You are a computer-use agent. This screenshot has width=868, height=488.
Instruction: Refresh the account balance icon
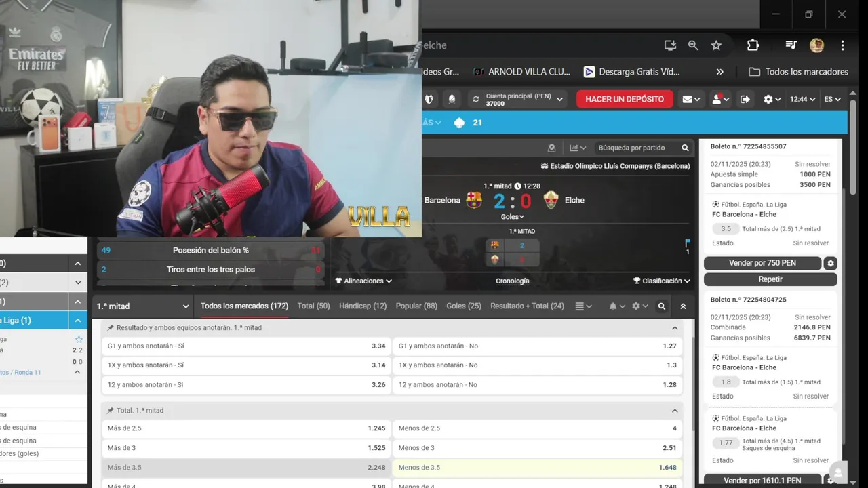point(476,99)
